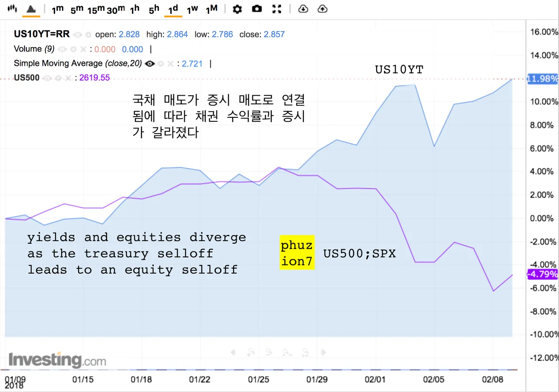This screenshot has width=559, height=392.
Task: Select the 15 minute timeframe
Action: point(96,9)
